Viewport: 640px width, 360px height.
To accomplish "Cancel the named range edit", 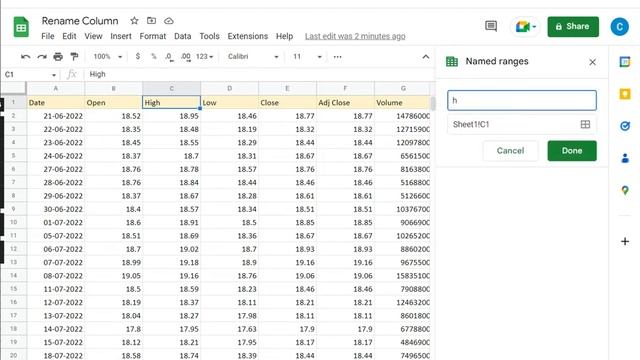I will [x=510, y=151].
